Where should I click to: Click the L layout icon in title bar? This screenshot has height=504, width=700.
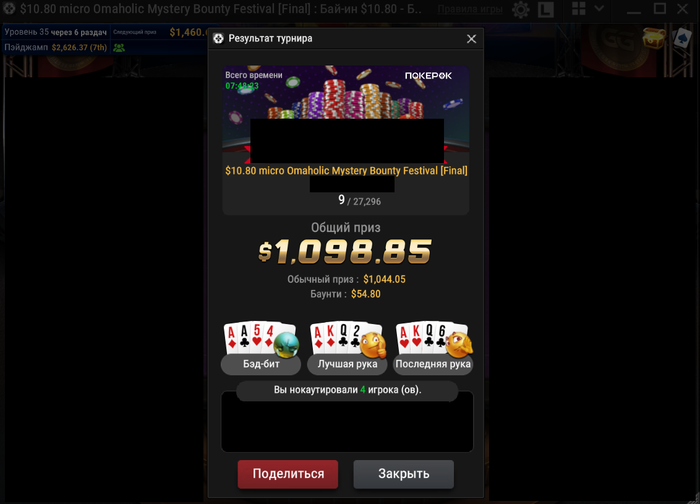(x=546, y=9)
